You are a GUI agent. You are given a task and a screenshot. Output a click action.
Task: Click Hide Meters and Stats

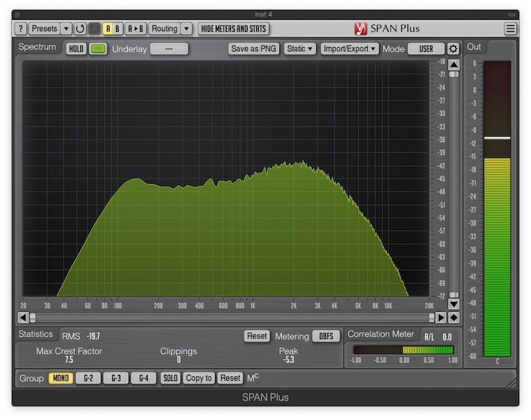234,29
